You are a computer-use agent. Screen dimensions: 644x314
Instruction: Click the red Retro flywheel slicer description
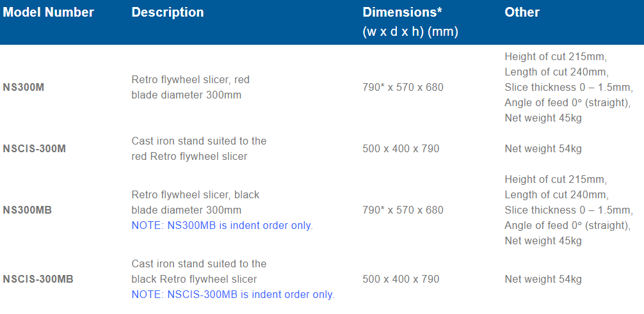[190, 88]
